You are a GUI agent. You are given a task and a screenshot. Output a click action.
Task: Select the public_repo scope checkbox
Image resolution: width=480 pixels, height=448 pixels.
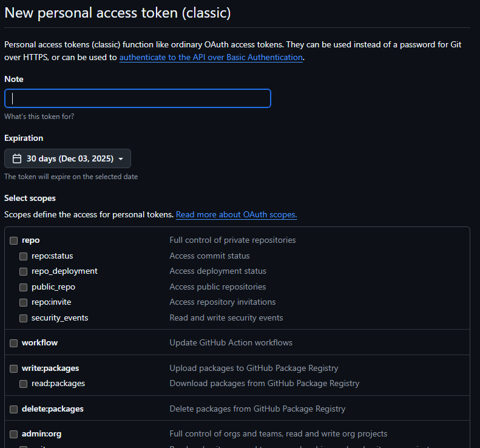coord(23,287)
